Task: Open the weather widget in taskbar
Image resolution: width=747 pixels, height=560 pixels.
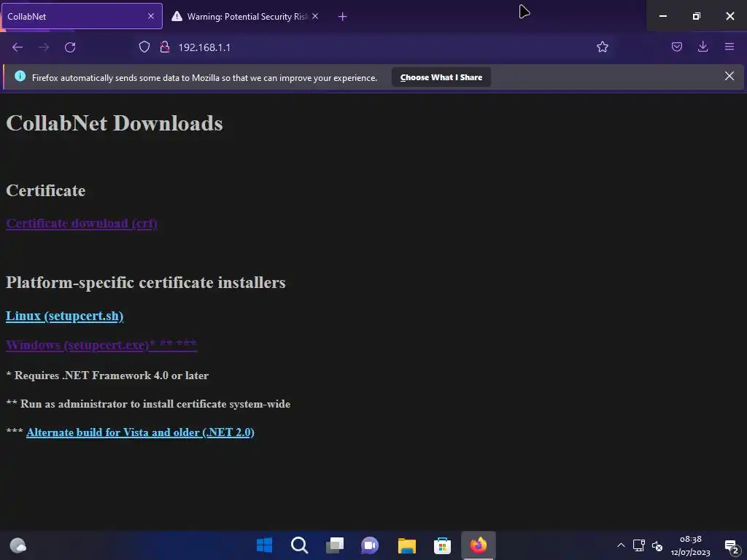Action: click(x=18, y=545)
